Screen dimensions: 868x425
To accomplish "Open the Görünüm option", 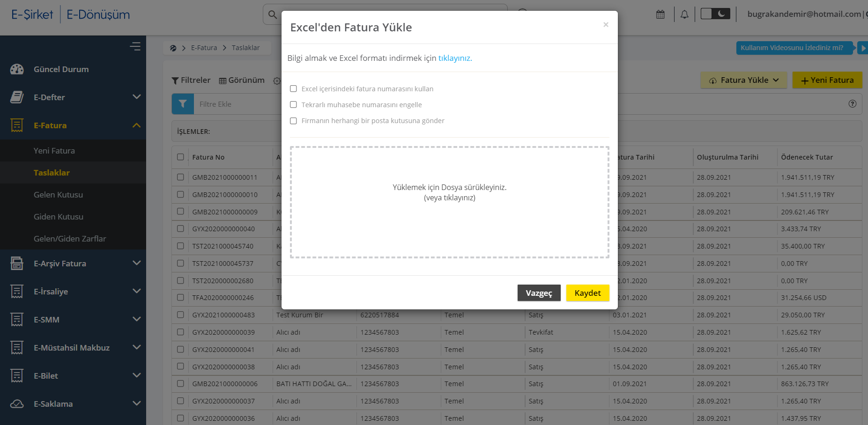I will (242, 80).
